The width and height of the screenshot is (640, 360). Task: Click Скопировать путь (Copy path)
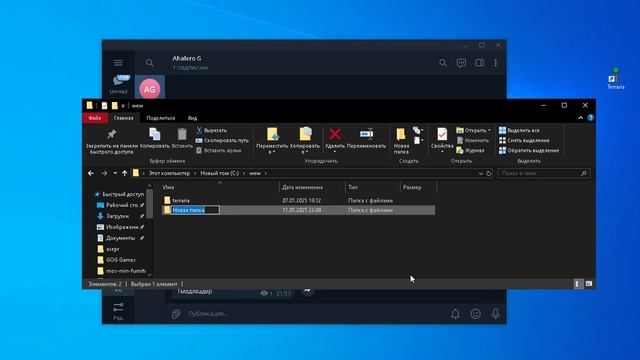pyautogui.click(x=222, y=140)
